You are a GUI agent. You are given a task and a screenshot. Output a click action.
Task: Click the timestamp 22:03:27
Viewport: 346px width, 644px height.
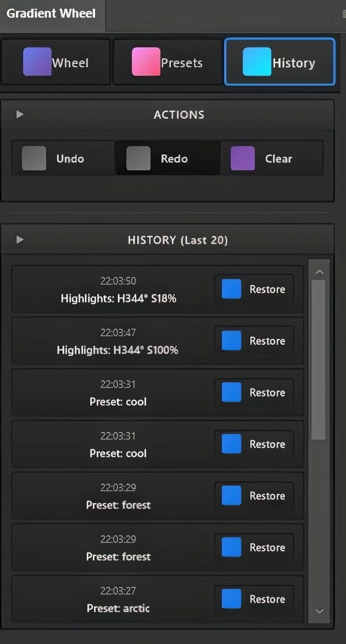click(x=118, y=591)
